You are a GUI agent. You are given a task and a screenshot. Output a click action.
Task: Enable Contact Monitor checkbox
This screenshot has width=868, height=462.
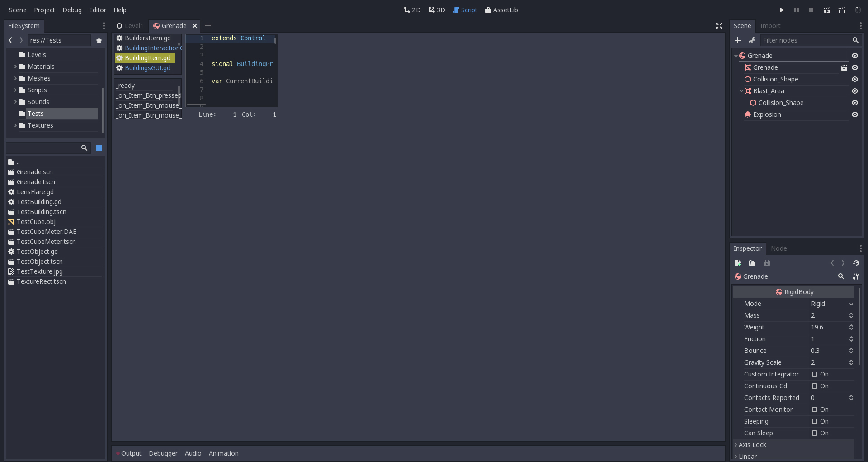[x=815, y=410]
